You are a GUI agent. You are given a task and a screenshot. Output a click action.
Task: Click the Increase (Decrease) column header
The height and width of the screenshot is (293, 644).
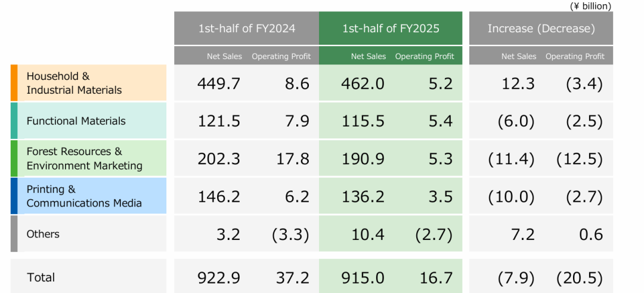pyautogui.click(x=541, y=28)
